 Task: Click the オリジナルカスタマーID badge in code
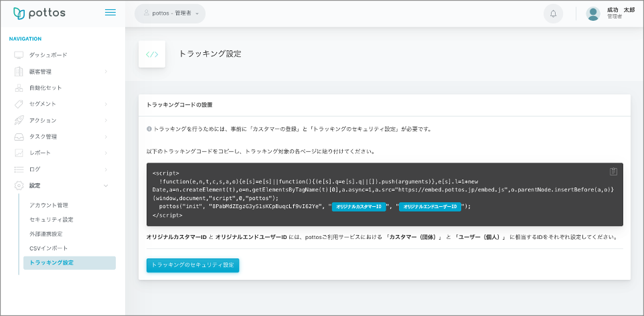pos(359,207)
